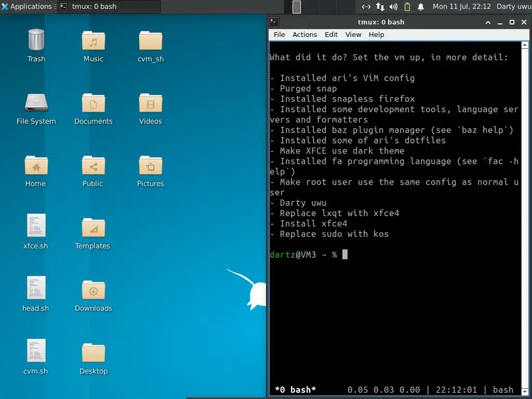
Task: Click the 'dartz@VM3' shell prompt
Action: point(293,255)
